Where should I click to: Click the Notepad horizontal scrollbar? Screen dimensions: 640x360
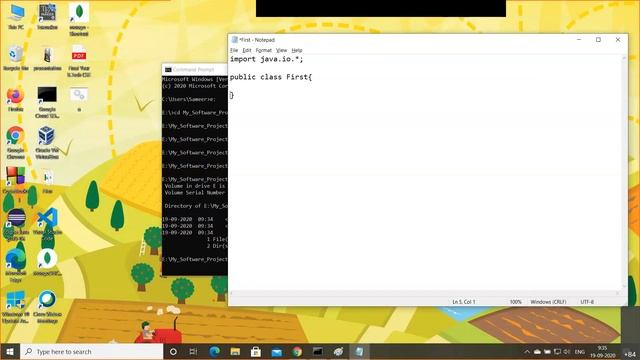[424, 293]
